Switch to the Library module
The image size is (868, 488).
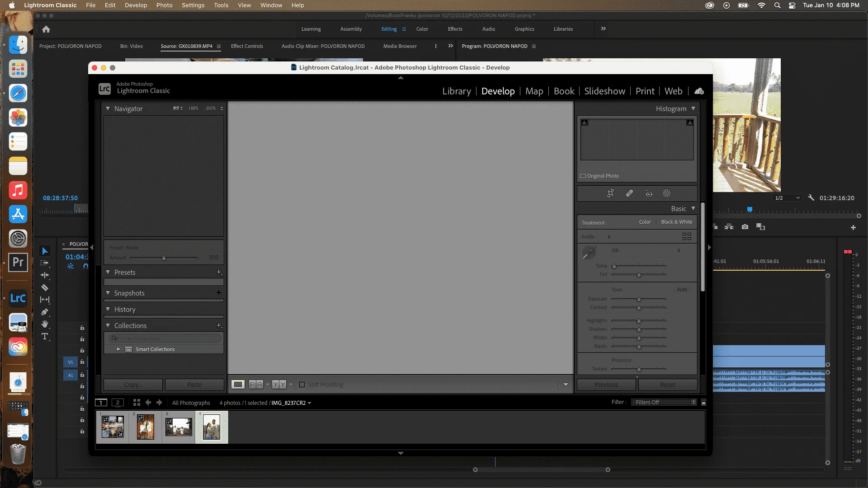[x=457, y=91]
